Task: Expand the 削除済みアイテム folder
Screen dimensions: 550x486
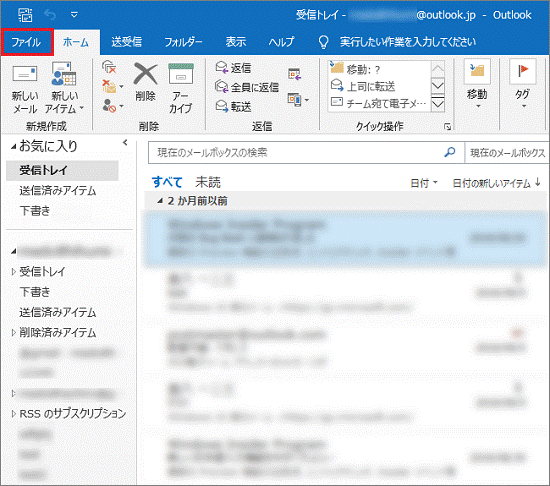Action: click(14, 332)
